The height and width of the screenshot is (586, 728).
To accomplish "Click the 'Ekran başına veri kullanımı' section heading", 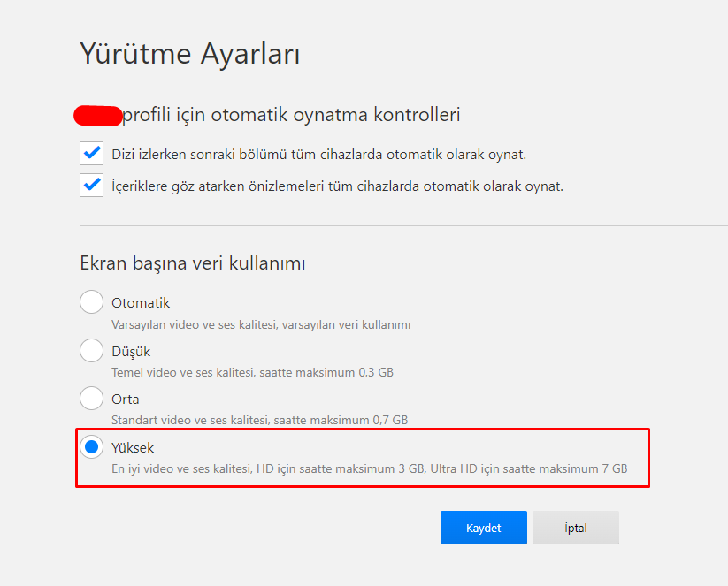I will tap(193, 263).
